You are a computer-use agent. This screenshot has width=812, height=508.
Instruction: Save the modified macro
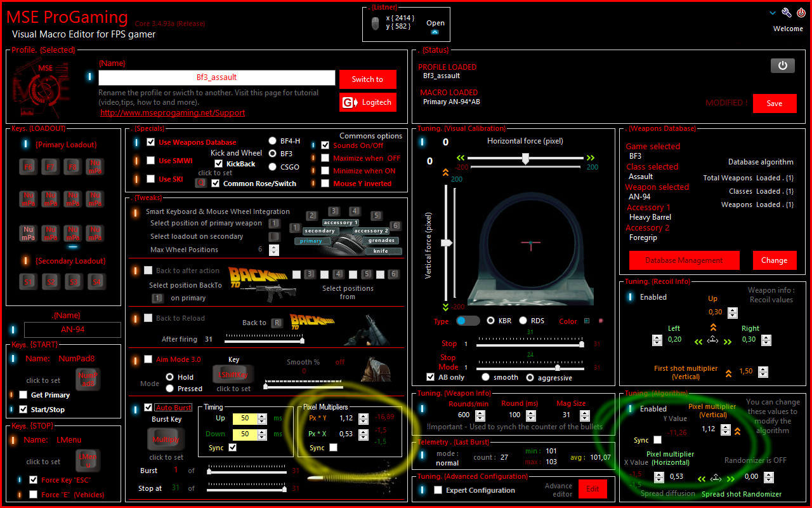tap(775, 104)
